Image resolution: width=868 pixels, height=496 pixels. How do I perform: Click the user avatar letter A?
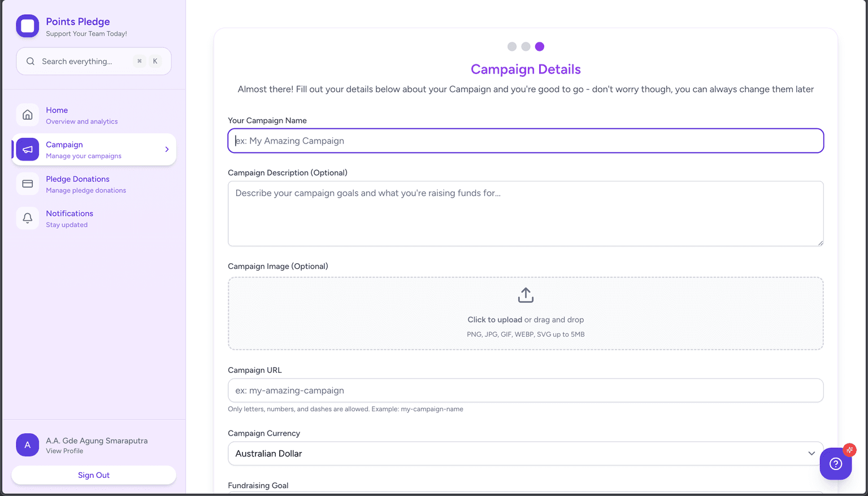tap(27, 445)
